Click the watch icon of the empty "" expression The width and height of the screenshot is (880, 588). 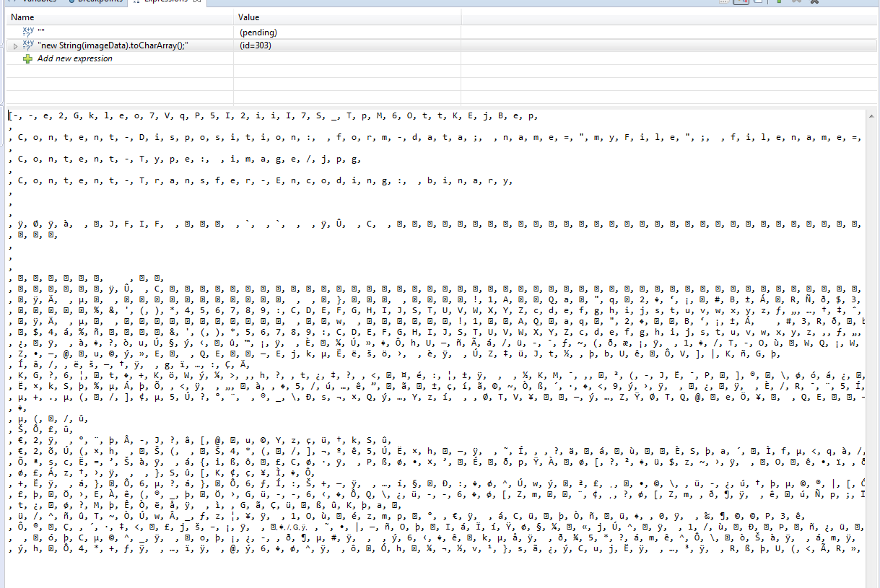(29, 32)
